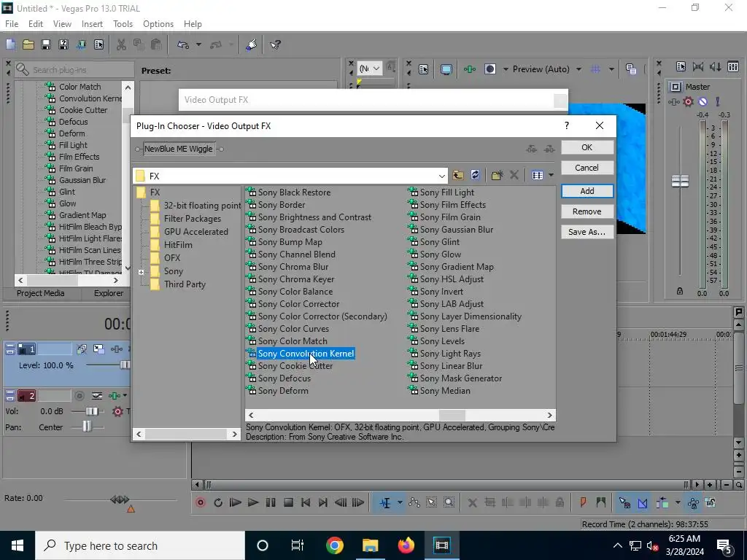Screen dimensions: 747x560
Task: Click the Refresh icon in Plug-In Chooser
Action: (475, 175)
